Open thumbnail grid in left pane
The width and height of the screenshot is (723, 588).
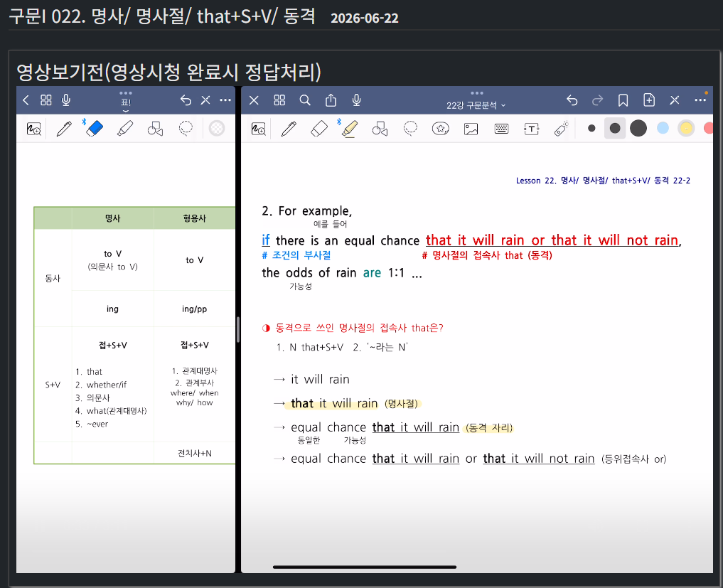[x=46, y=100]
